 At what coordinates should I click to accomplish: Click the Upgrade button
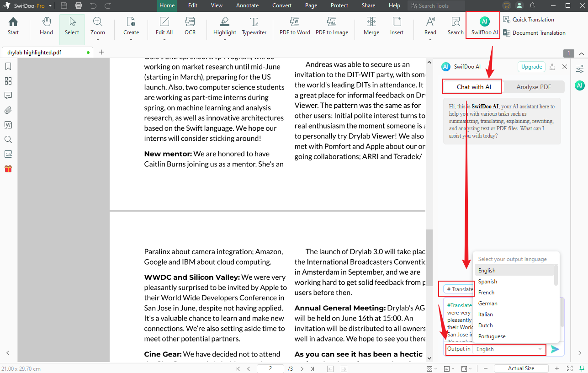tap(531, 66)
